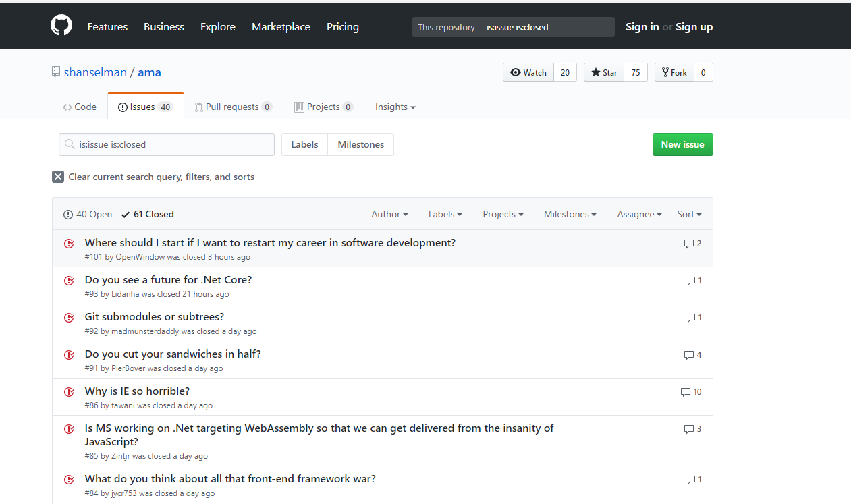
Task: Open issue 'Do you cut your sandwiches in half?'
Action: point(173,354)
